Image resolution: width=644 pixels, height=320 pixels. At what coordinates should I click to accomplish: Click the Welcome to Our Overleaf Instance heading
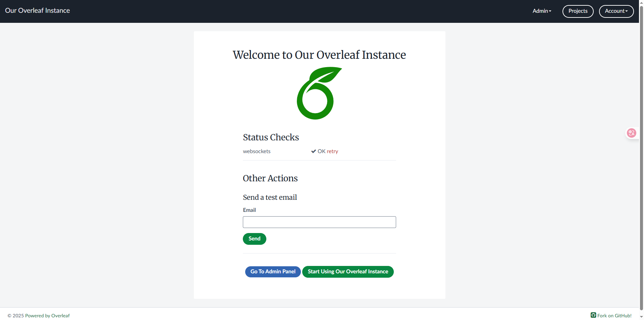tap(319, 55)
